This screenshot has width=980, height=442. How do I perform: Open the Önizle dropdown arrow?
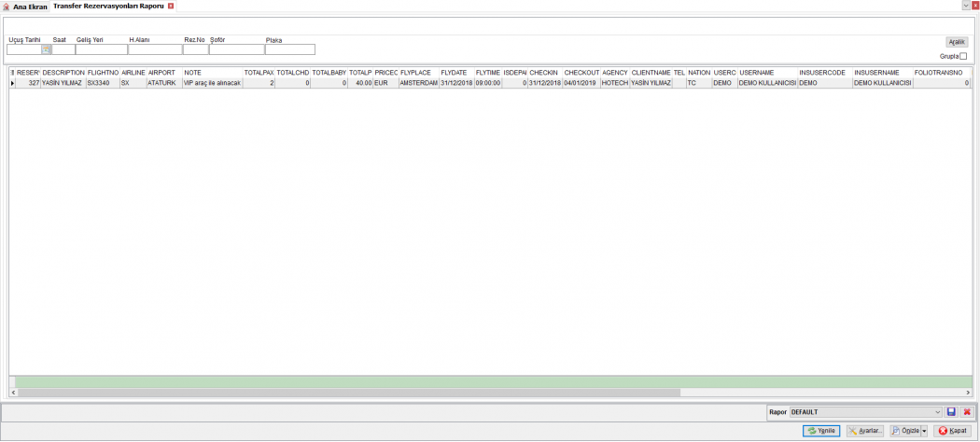coord(924,431)
